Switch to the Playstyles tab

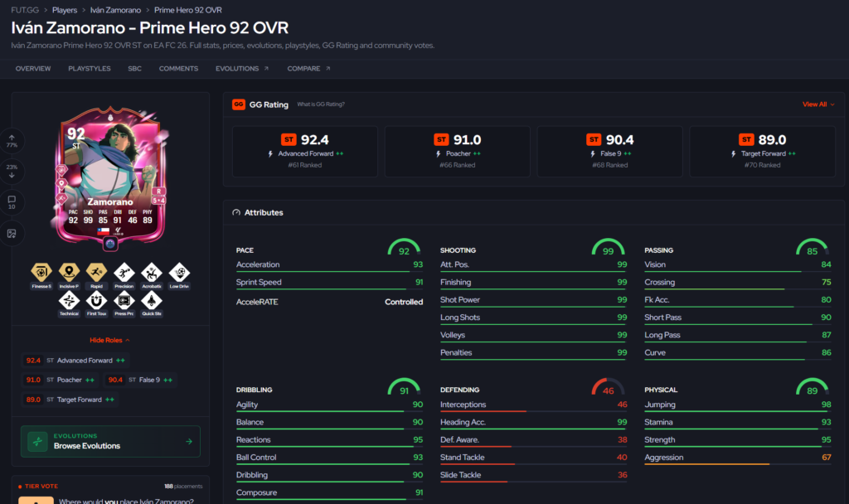[90, 69]
